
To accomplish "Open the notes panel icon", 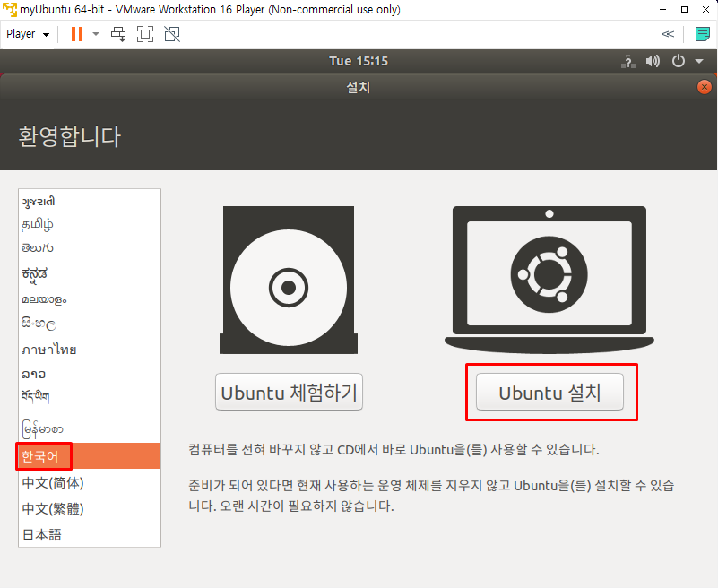I will tap(702, 34).
